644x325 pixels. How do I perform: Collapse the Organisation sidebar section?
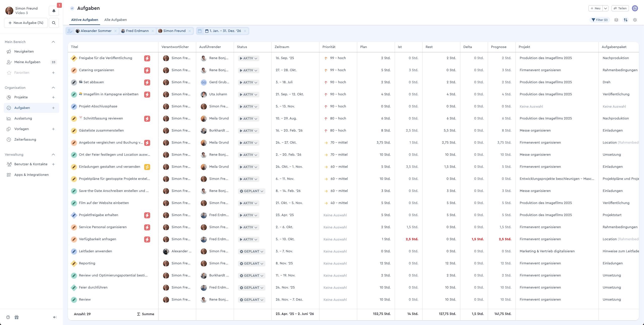[x=53, y=88]
